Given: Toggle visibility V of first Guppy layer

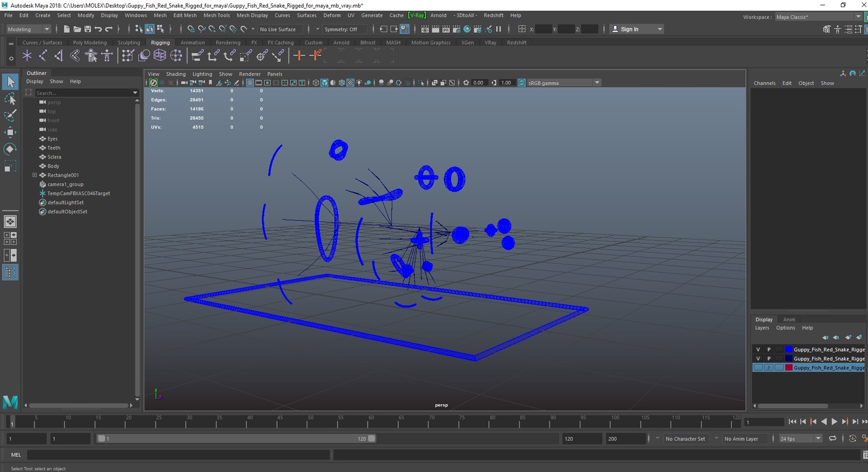Looking at the screenshot, I should pos(758,349).
